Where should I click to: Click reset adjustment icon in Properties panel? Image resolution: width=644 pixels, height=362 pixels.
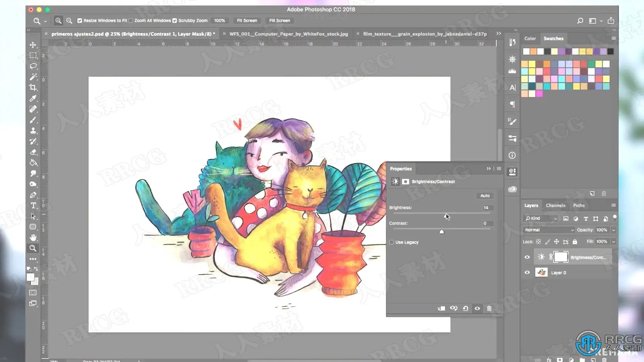(x=466, y=308)
